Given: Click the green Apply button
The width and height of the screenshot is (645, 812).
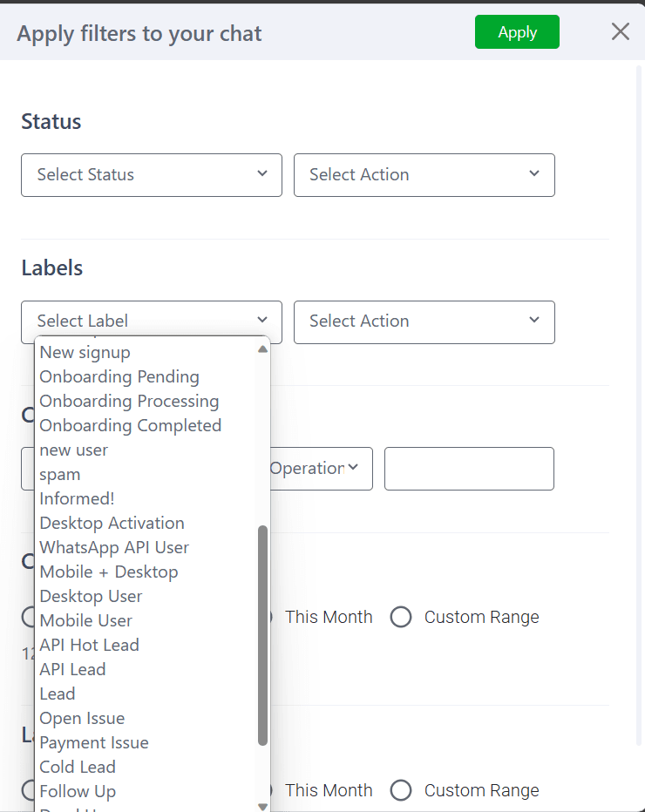Looking at the screenshot, I should click(517, 32).
